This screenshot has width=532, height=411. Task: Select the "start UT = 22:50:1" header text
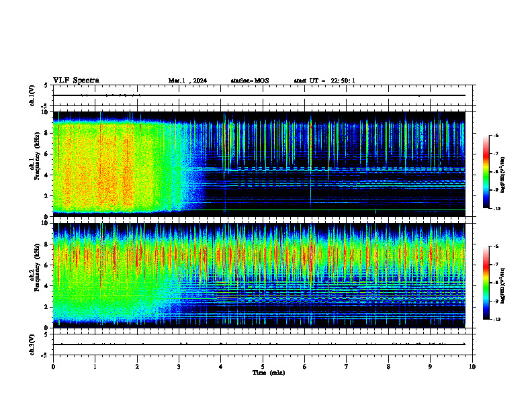tap(324, 81)
